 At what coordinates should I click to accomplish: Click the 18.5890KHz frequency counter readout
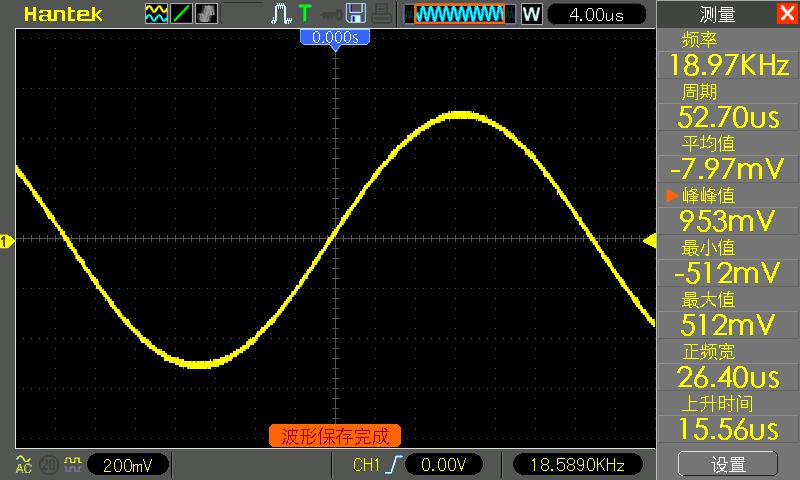pos(577,465)
